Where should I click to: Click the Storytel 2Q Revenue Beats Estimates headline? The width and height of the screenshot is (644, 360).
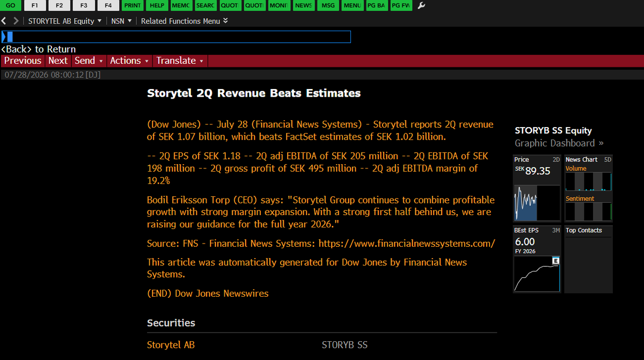pyautogui.click(x=254, y=93)
